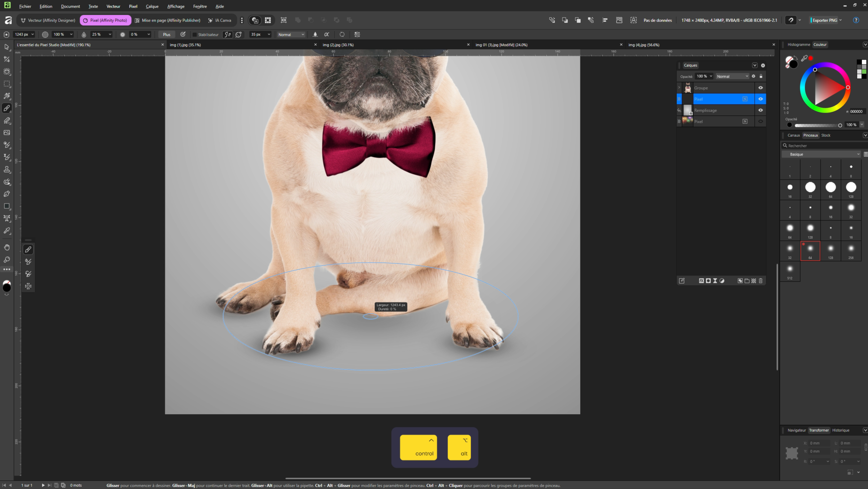Enable the Stabilisateur checkbox
Screen dimensions: 868x489
pyautogui.click(x=195, y=35)
